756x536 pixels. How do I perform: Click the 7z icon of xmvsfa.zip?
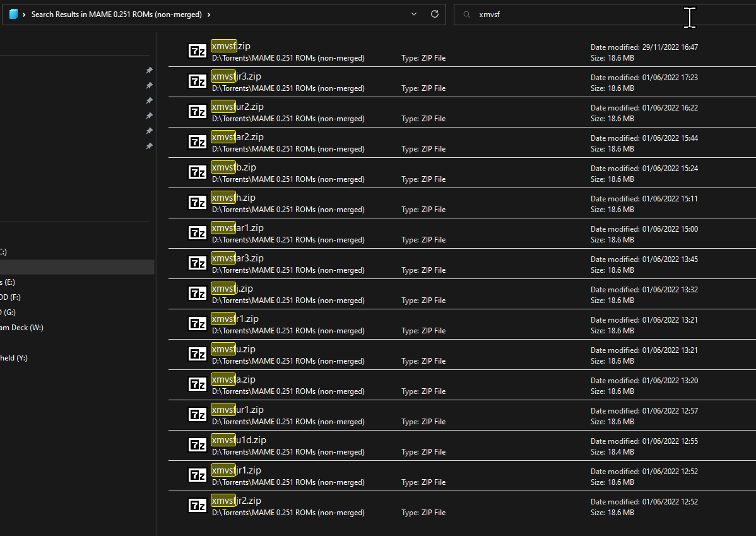(x=197, y=384)
